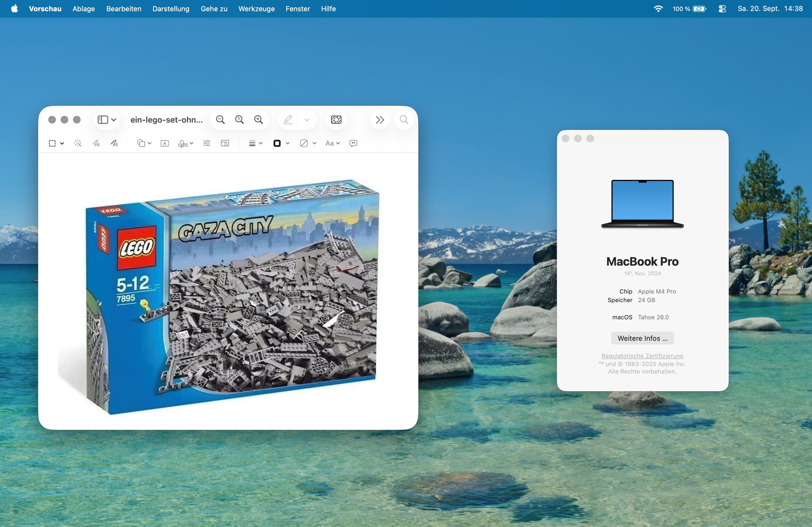Insert a text box annotation
The height and width of the screenshot is (527, 812).
(164, 143)
